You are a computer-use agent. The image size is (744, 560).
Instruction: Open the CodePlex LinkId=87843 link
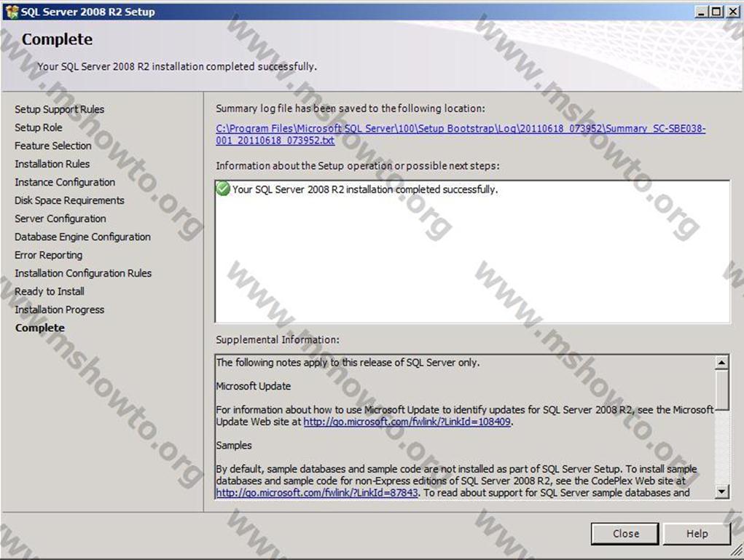[x=317, y=492]
